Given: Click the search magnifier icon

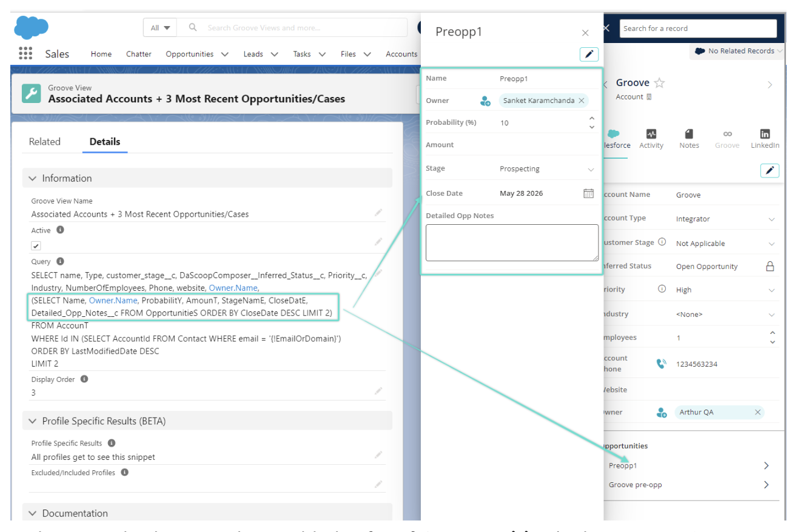Looking at the screenshot, I should pyautogui.click(x=193, y=27).
